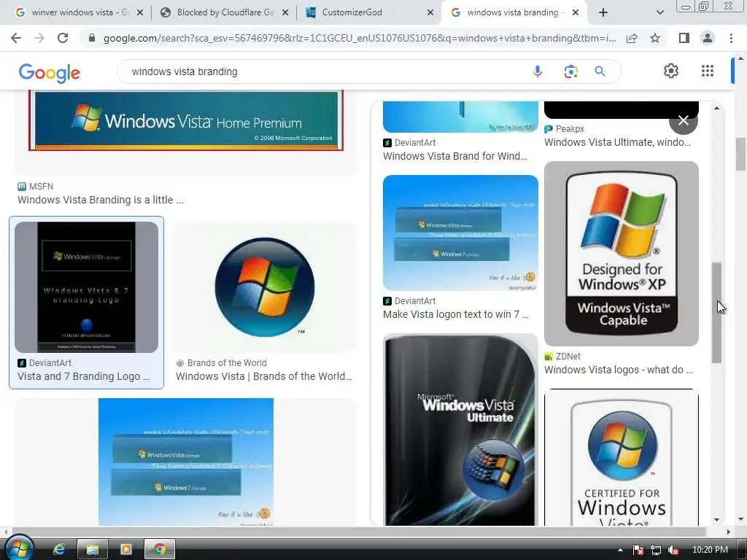This screenshot has height=560, width=747.
Task: Open Certified for Windows Vista badge
Action: (622, 458)
